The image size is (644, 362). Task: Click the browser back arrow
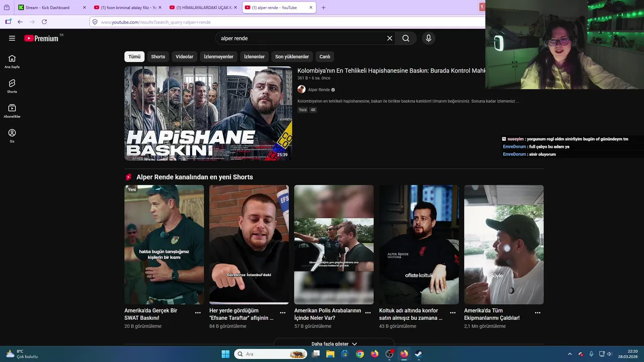(x=20, y=22)
